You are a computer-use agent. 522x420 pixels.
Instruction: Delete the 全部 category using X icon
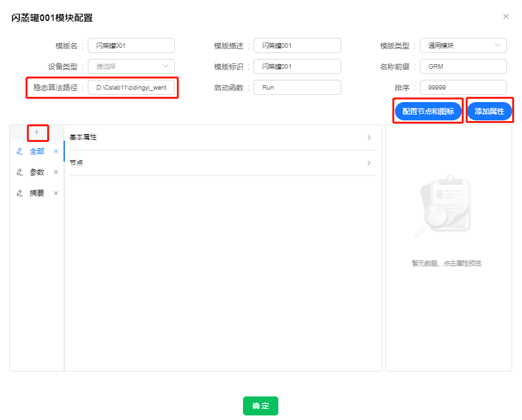click(56, 151)
